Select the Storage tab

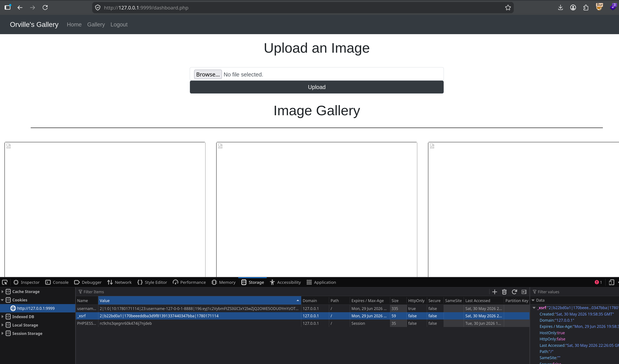click(x=253, y=282)
